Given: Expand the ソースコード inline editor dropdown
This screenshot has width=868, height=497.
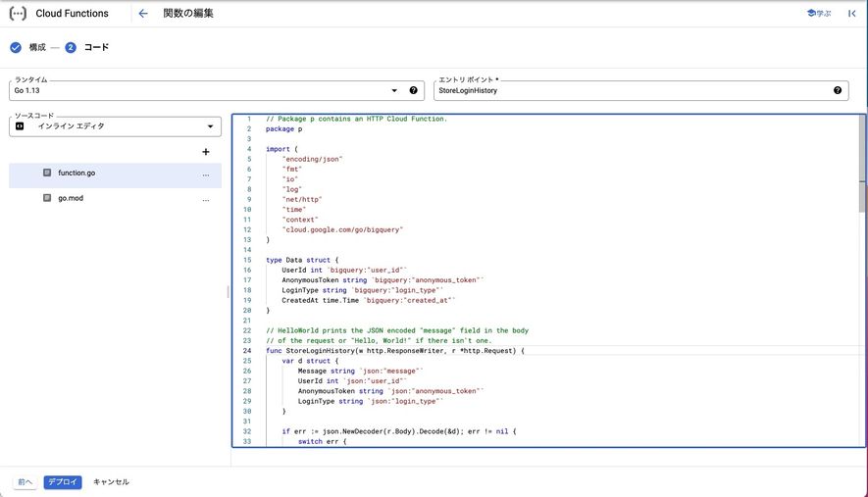Looking at the screenshot, I should 115,126.
